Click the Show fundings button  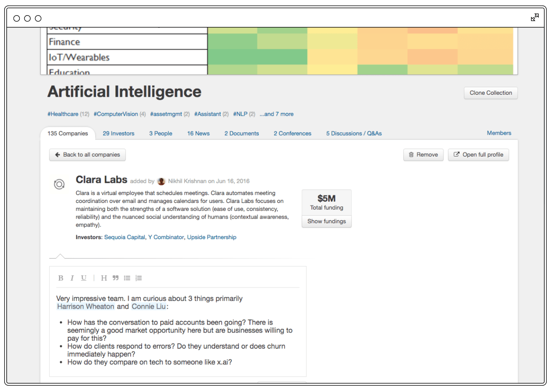[327, 221]
